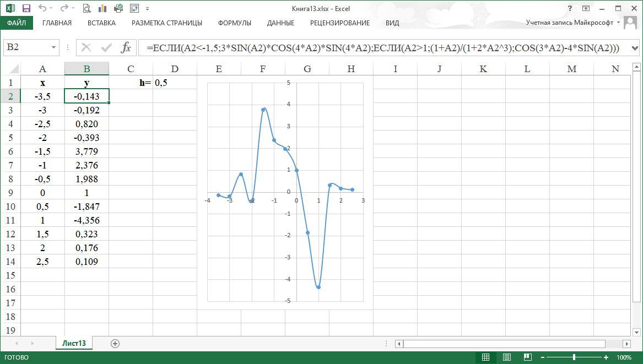Open the ВСТАВКА ribbon tab
Screen dimensions: 643x364
coord(101,23)
